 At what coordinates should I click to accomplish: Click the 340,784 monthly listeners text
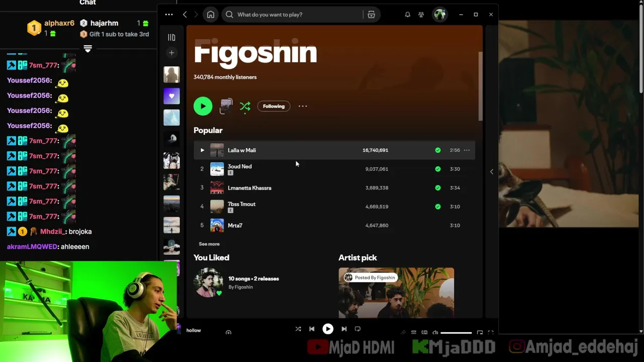point(225,77)
